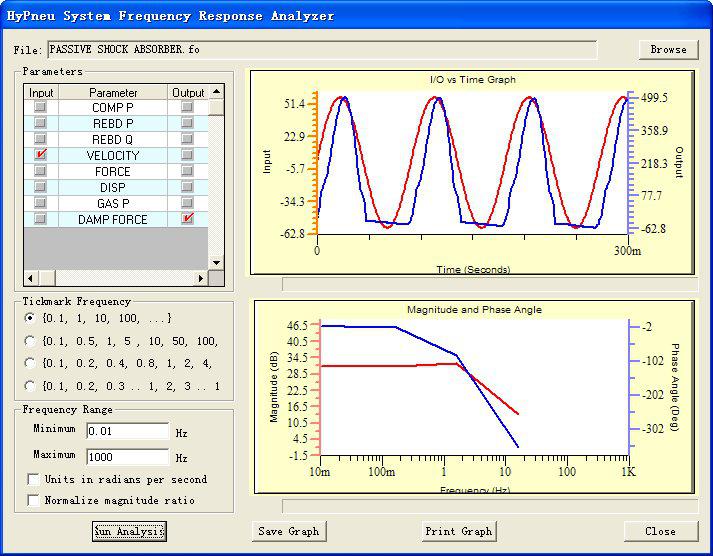Enable REBD P as Input

coord(40,123)
